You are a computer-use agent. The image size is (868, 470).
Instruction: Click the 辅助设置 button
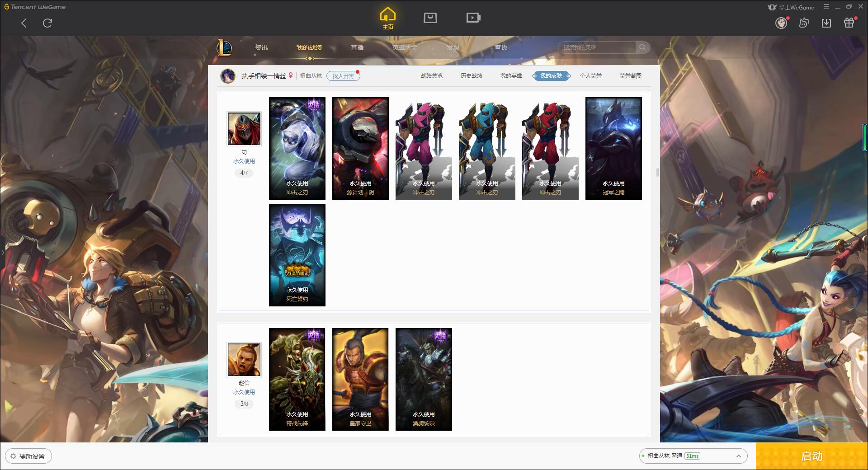[28, 456]
